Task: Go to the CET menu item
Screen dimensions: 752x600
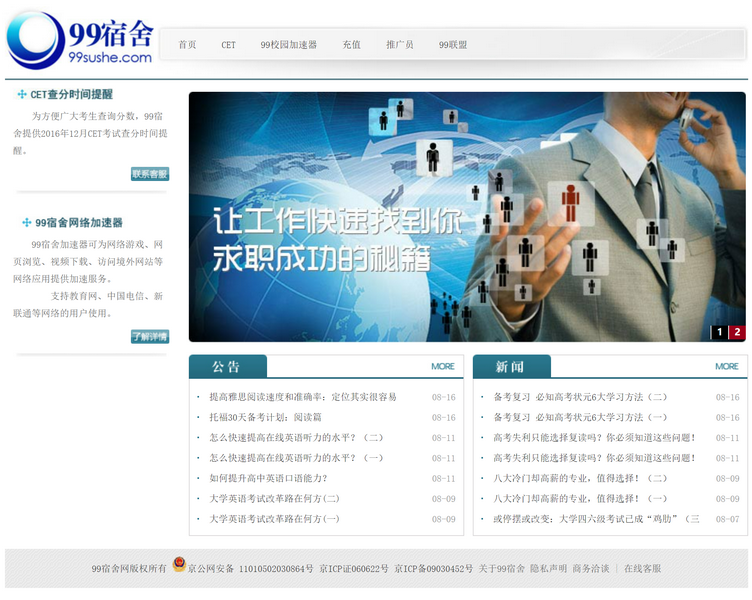Action: pyautogui.click(x=229, y=45)
